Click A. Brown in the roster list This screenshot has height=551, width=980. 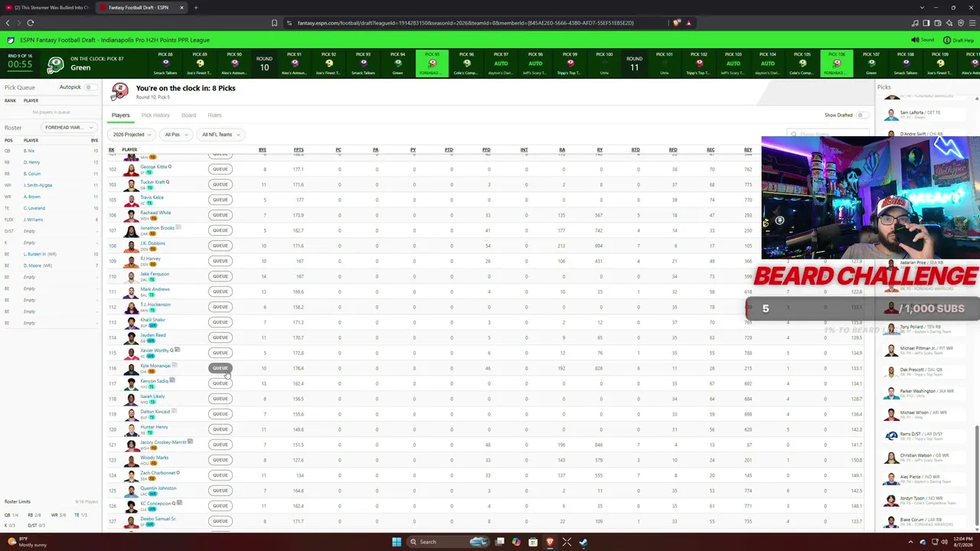[x=31, y=197]
